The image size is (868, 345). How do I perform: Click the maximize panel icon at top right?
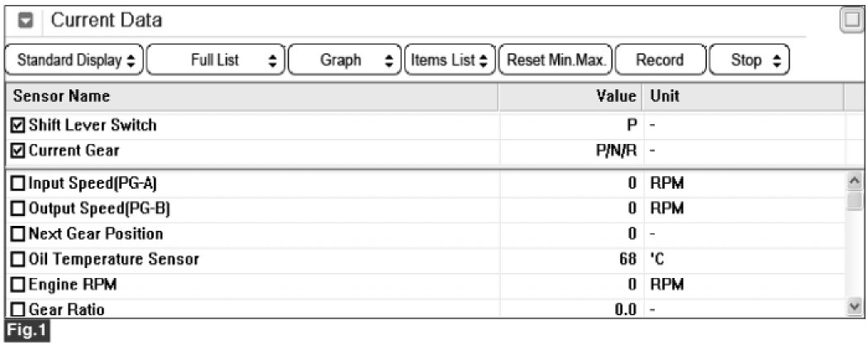click(x=851, y=21)
